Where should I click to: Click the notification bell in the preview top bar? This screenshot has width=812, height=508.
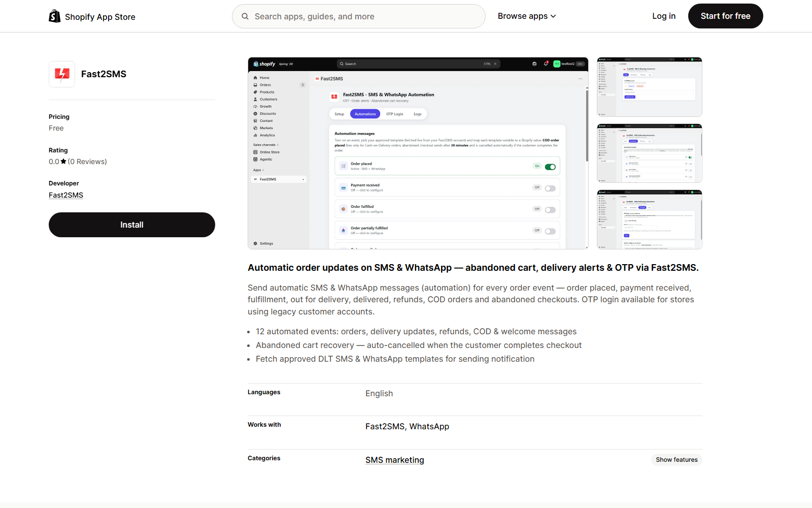coord(546,63)
